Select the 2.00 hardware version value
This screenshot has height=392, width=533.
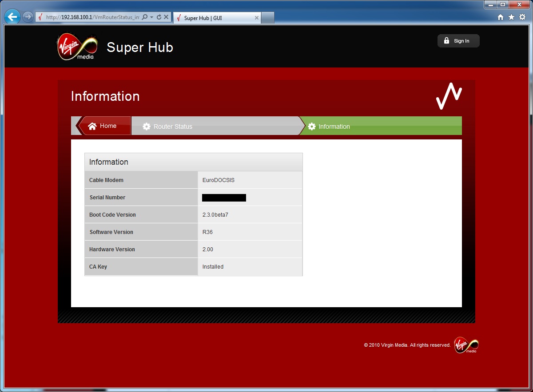208,249
